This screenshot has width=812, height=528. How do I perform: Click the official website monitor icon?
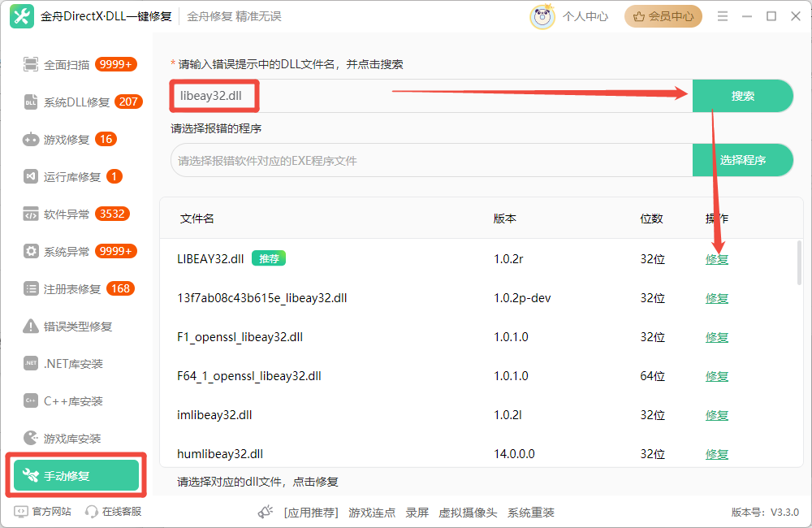coord(21,512)
